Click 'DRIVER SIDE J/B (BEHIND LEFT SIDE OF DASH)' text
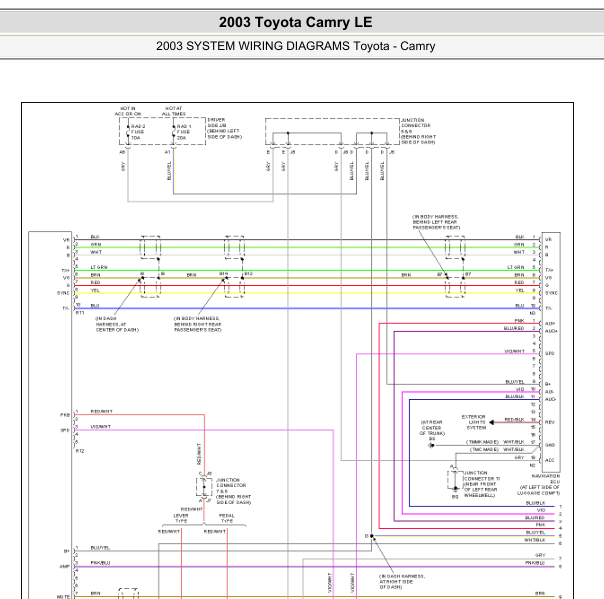 (x=225, y=128)
